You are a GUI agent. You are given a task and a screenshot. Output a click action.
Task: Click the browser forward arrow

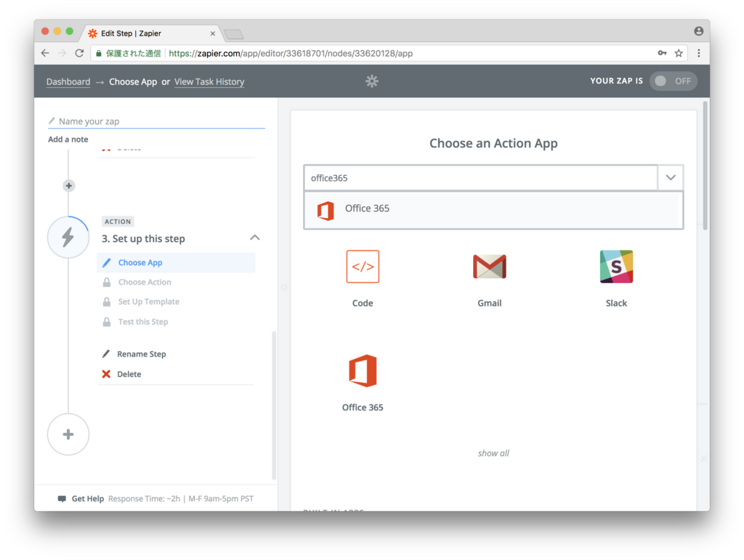coord(62,53)
